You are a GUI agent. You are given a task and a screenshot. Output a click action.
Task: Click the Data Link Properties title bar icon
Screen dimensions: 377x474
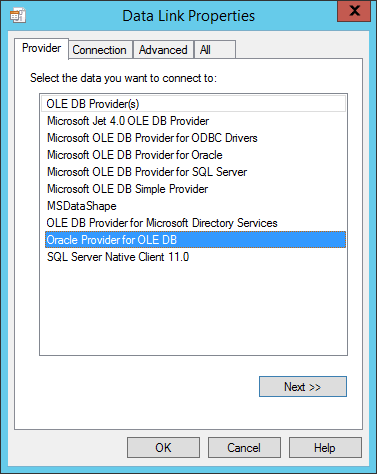(18, 16)
